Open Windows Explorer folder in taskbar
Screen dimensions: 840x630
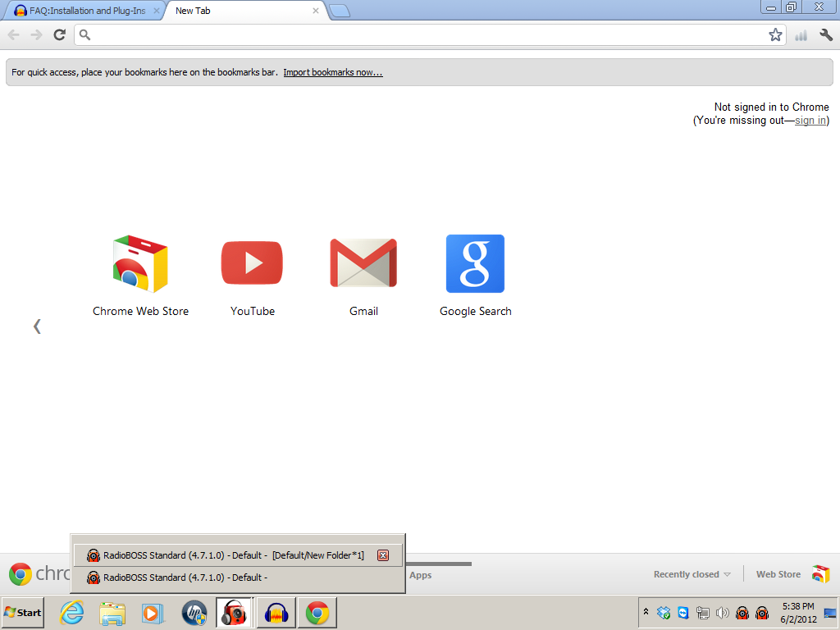(112, 613)
